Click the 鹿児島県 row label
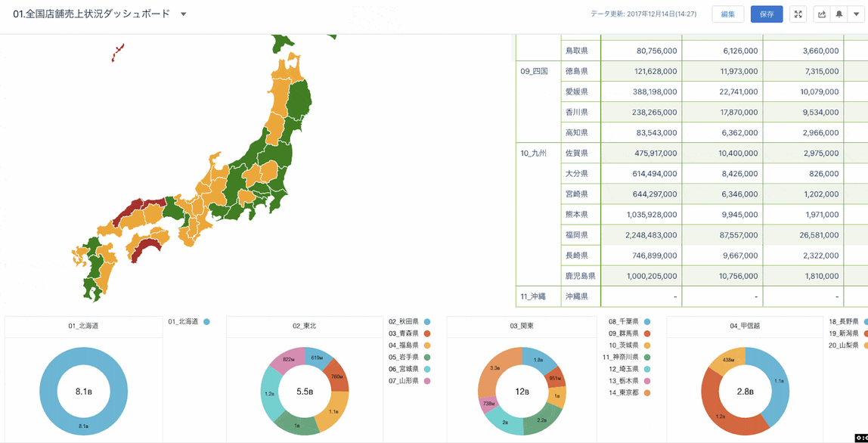Viewport: 868px width, 443px height. click(x=580, y=276)
